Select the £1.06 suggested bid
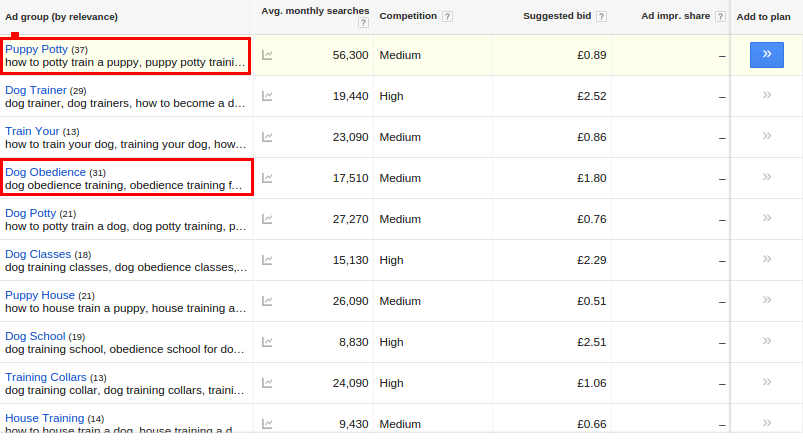Image resolution: width=803 pixels, height=441 pixels. [591, 383]
